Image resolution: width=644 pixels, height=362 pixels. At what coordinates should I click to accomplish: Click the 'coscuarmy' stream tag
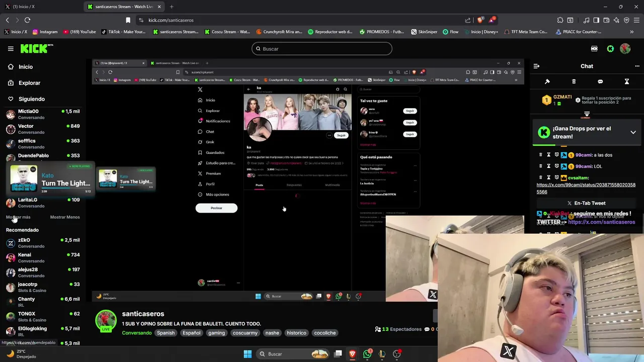click(x=245, y=333)
